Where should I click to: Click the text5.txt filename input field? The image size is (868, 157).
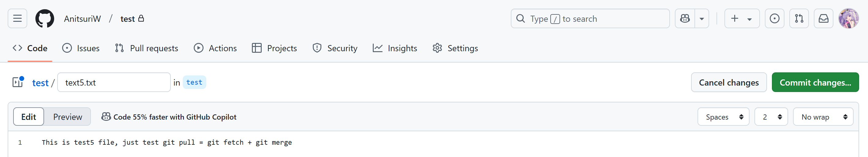(x=114, y=82)
